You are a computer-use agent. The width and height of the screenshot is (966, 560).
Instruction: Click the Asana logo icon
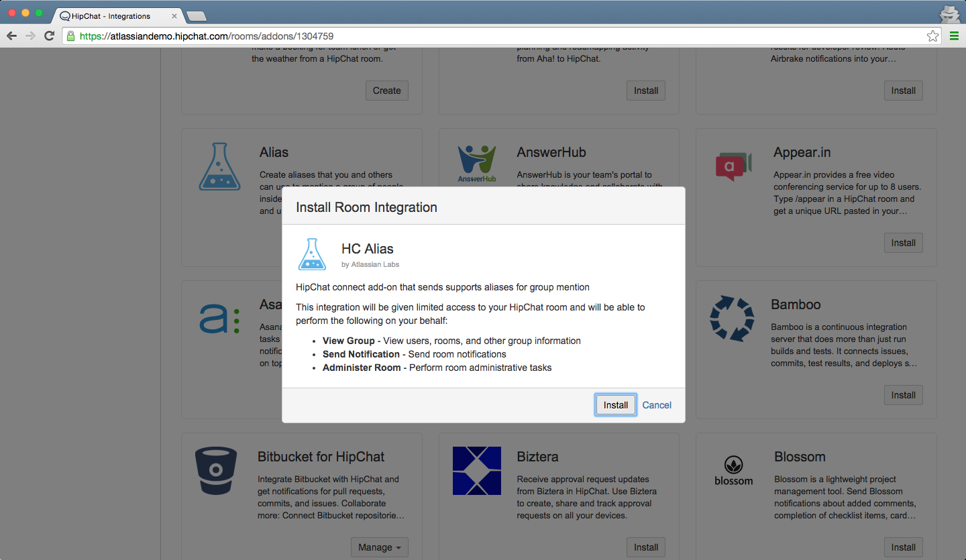[x=219, y=319]
